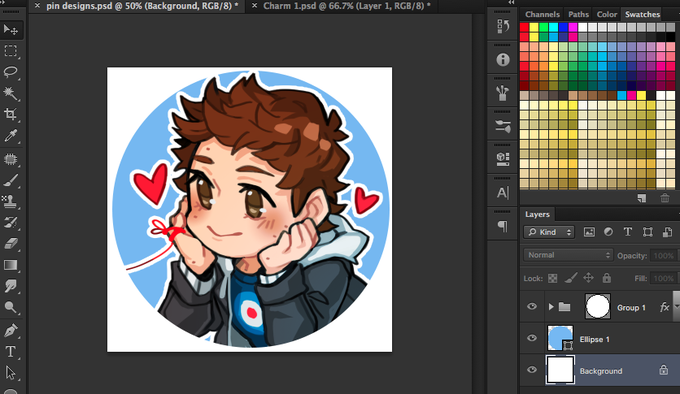Open the Brush settings panel icon
This screenshot has width=680, height=394.
[503, 126]
